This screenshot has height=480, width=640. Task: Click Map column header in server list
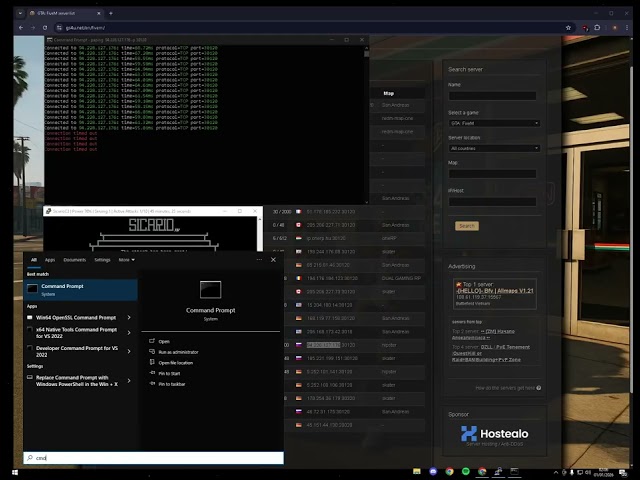pyautogui.click(x=389, y=93)
